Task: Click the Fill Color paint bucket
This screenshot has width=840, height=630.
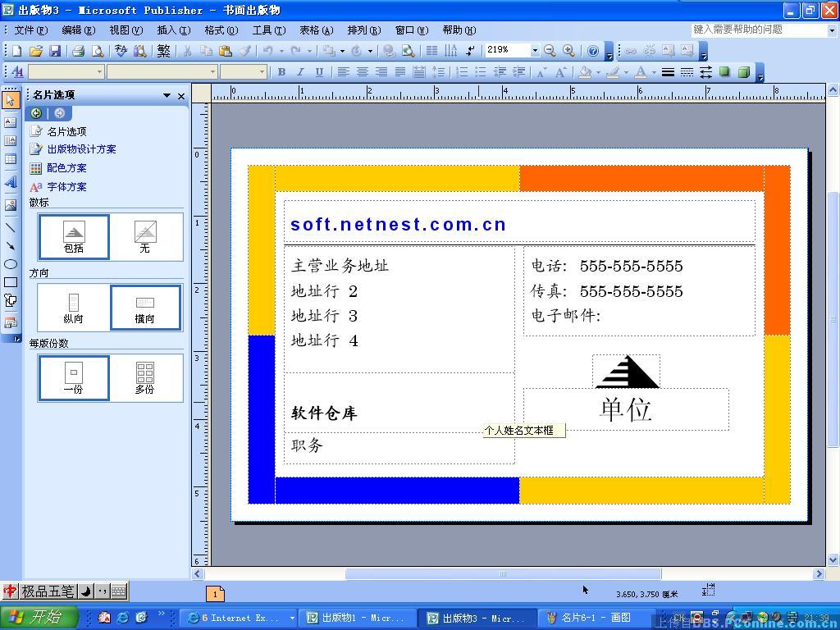Action: tap(586, 72)
